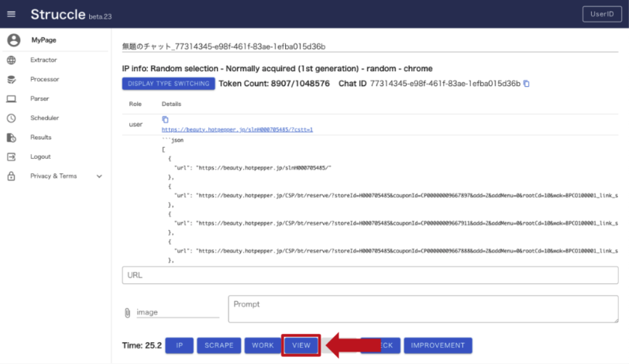
Task: Click the Logout exit icon
Action: [11, 156]
